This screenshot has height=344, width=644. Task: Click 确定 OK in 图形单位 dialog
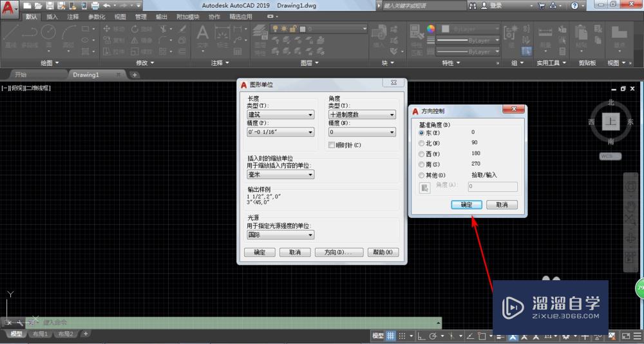[x=260, y=253]
